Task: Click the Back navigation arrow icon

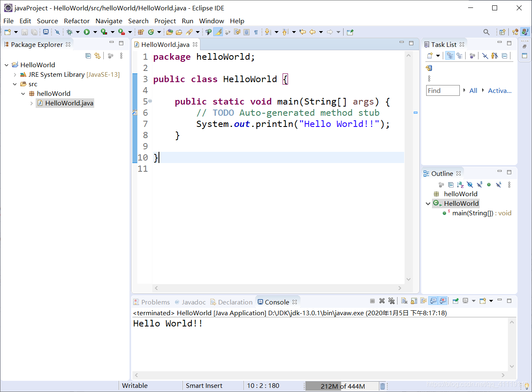Action: tap(312, 32)
